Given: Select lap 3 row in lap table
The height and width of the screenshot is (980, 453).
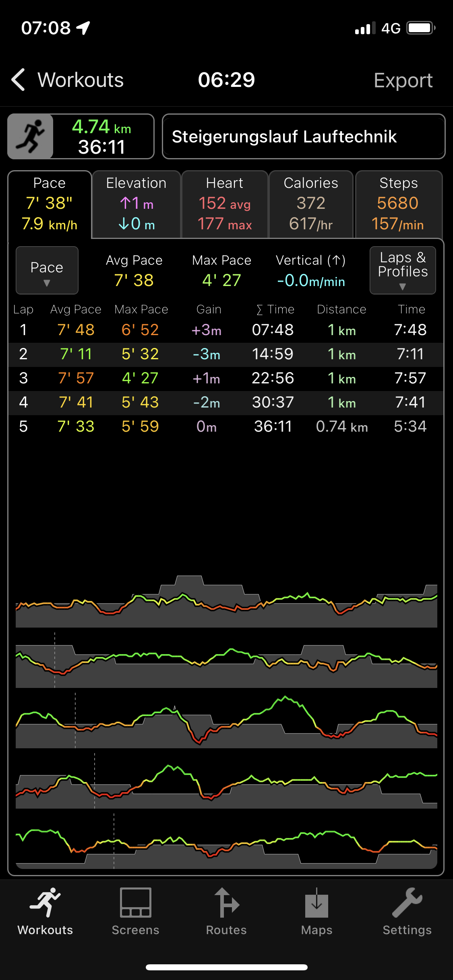Looking at the screenshot, I should click(225, 378).
